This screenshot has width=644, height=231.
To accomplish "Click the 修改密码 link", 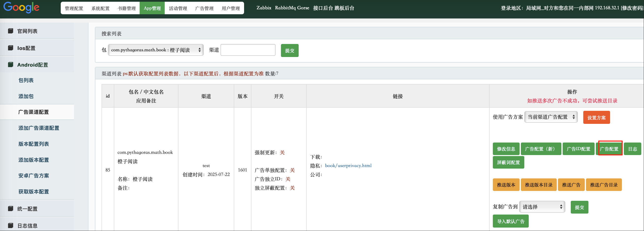I will pyautogui.click(x=632, y=8).
